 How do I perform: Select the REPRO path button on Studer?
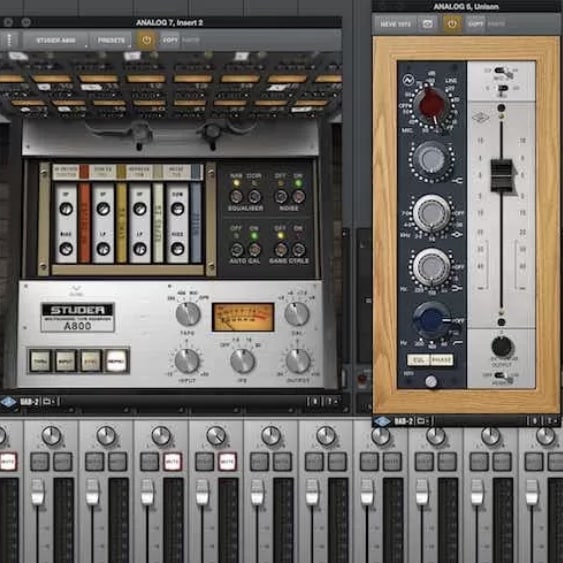[117, 361]
